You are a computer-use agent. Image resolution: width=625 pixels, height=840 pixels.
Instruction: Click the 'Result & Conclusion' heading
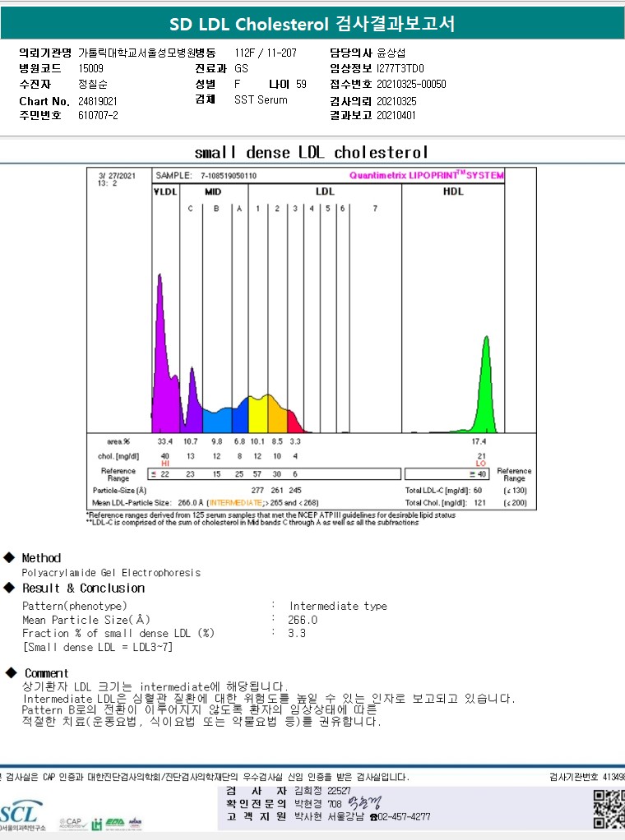point(83,588)
